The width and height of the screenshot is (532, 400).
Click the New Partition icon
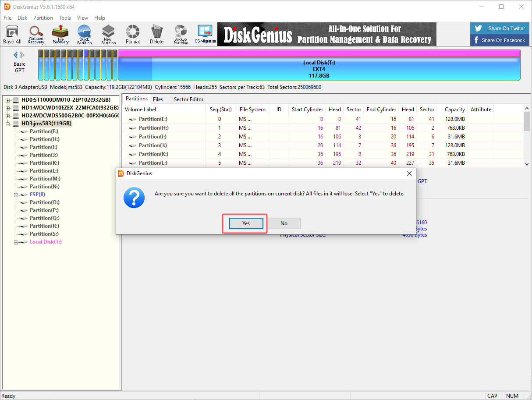[108, 34]
